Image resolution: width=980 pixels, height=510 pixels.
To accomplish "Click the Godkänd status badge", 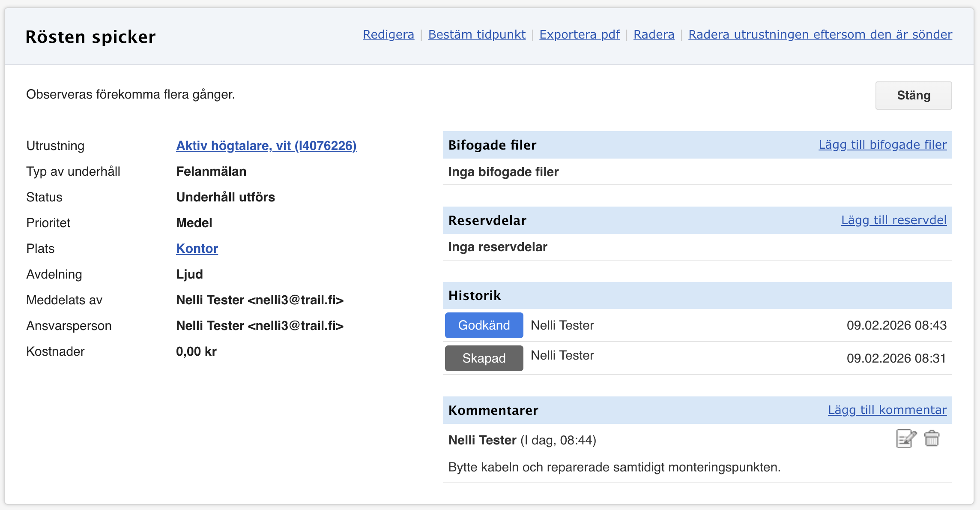I will pyautogui.click(x=484, y=325).
